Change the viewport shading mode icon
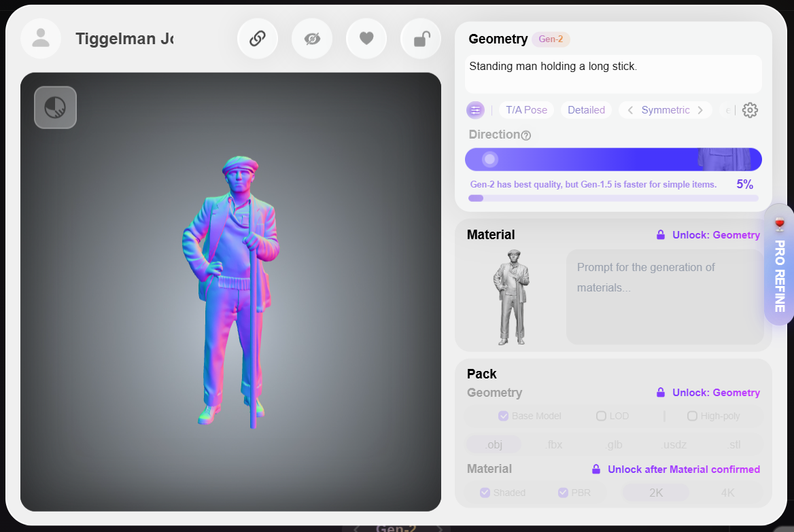Viewport: 794px width, 532px height. coord(55,107)
